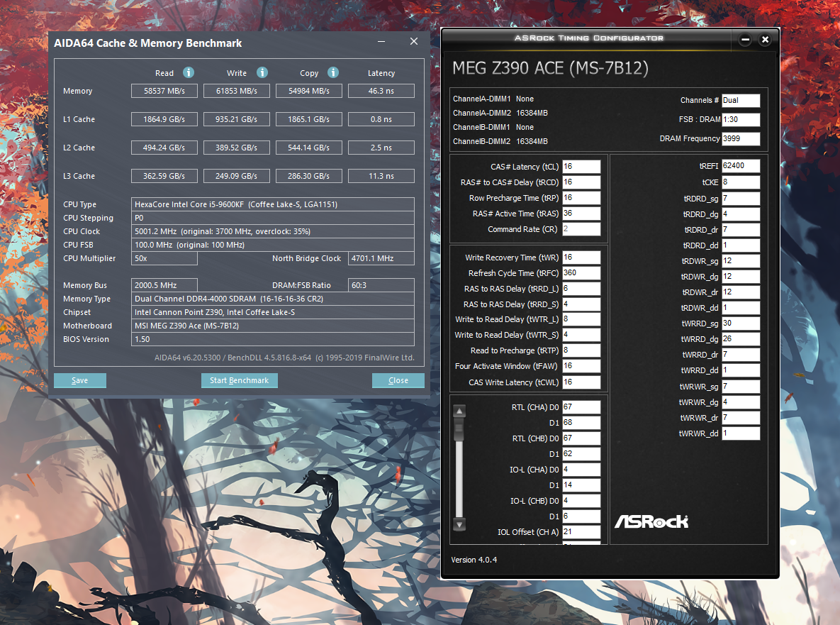Click the Read to Precharge (tRTP) field
840x625 pixels.
(x=581, y=350)
